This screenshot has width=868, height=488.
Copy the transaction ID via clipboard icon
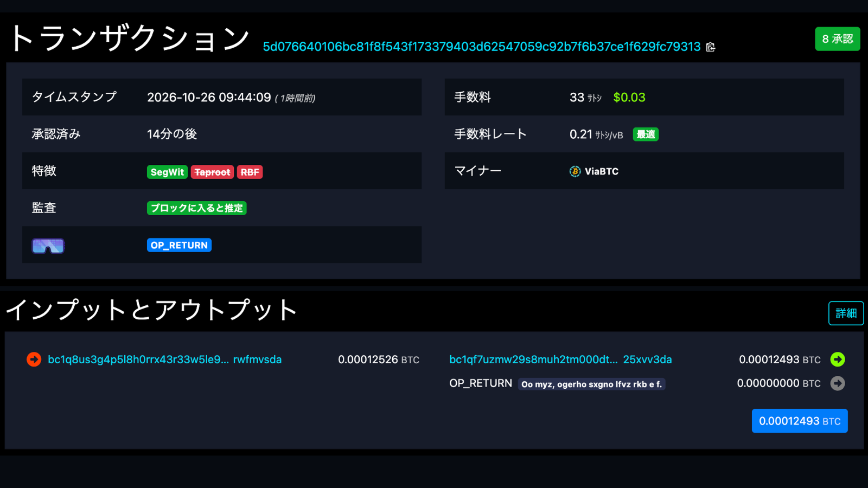coord(711,47)
